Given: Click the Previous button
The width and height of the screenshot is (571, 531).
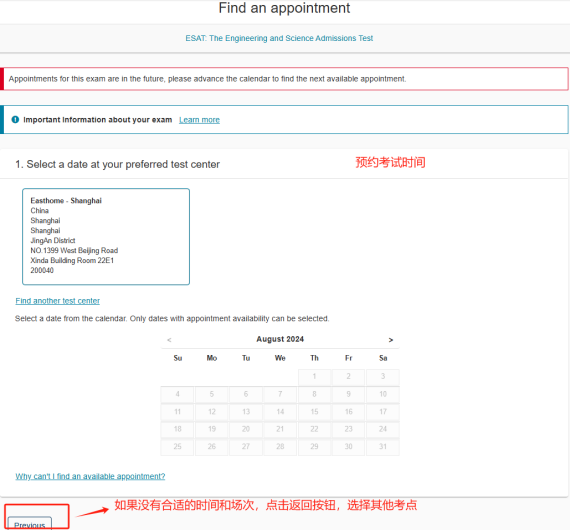Looking at the screenshot, I should point(30,524).
